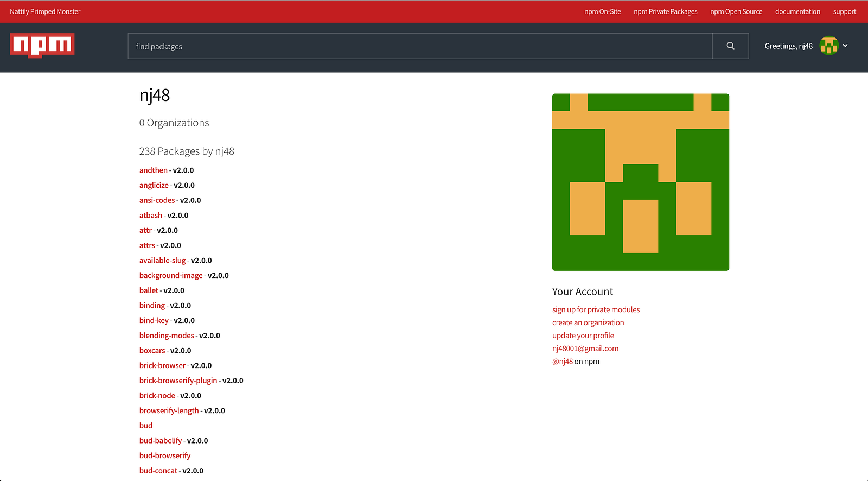The height and width of the screenshot is (481, 868).
Task: Click the nj48001@gmail.com email link
Action: (585, 349)
